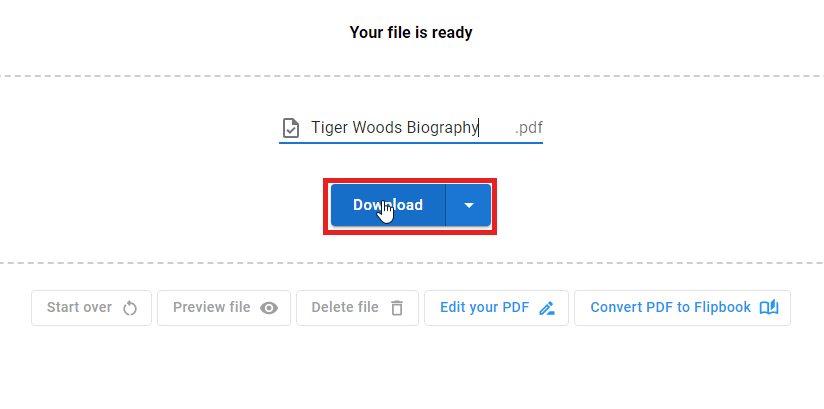824x409 pixels.
Task: Click the pencil icon in Edit your PDF
Action: 547,308
